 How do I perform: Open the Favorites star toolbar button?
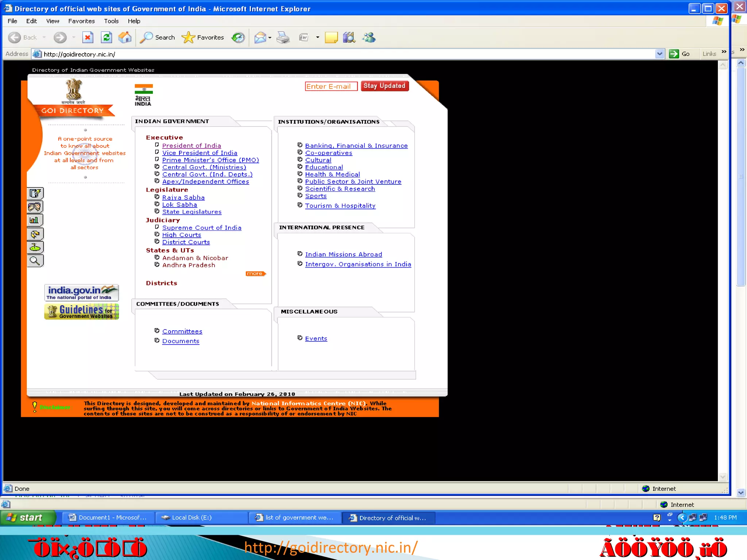pos(203,37)
